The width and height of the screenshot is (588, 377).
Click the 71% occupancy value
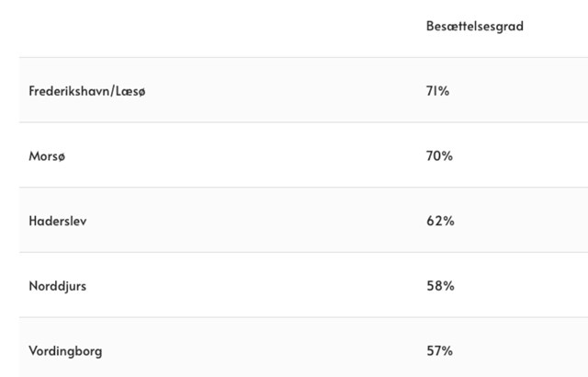437,91
